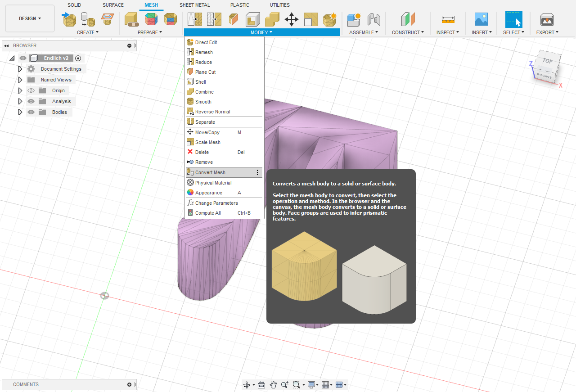The image size is (576, 392).
Task: Click the Repair mesh icon in Prepare group
Action: tap(131, 19)
